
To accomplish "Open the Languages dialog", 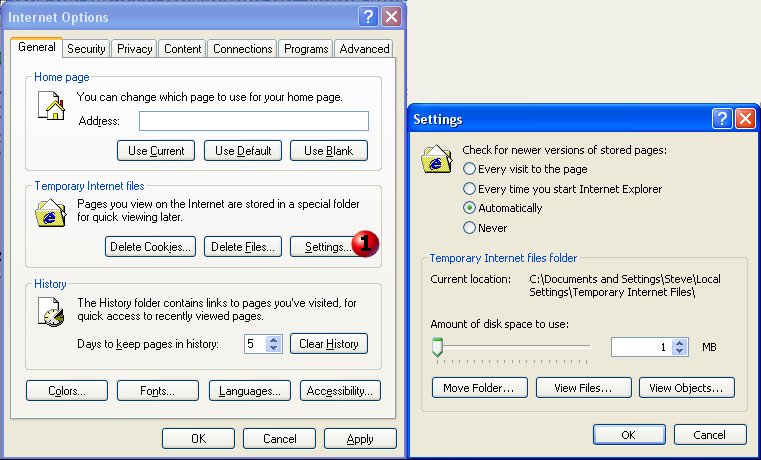I will click(x=250, y=391).
